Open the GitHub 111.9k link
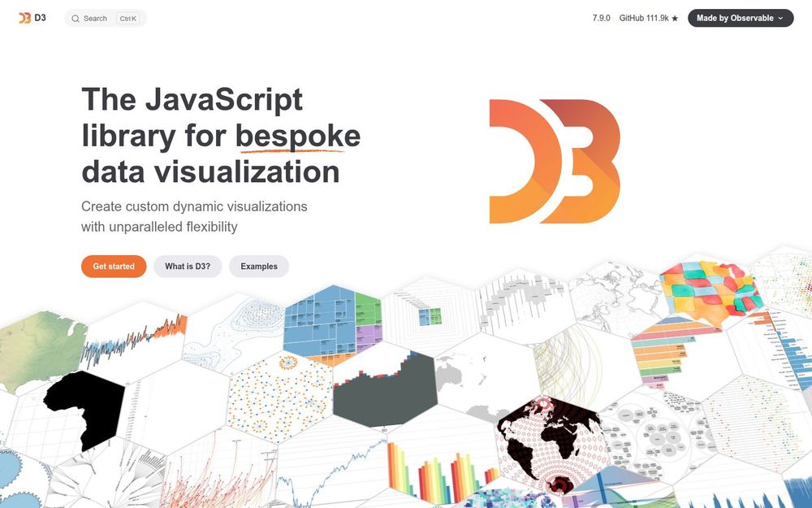 648,18
